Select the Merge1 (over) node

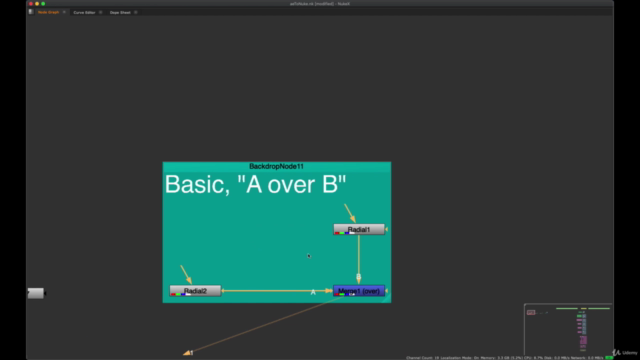coord(359,291)
